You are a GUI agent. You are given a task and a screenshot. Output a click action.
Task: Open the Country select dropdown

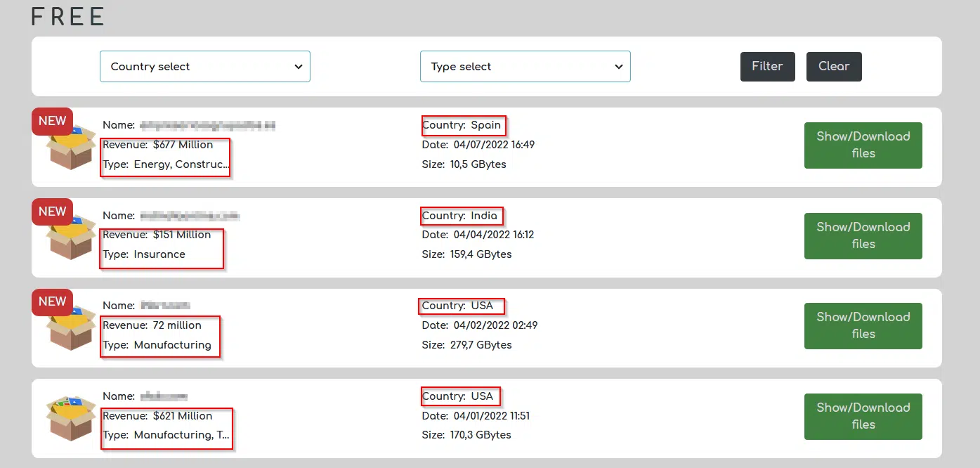pos(204,67)
